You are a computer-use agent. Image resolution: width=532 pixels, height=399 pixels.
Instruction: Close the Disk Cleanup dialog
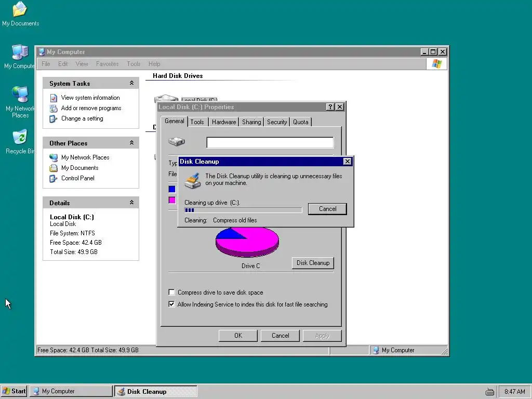click(x=347, y=162)
